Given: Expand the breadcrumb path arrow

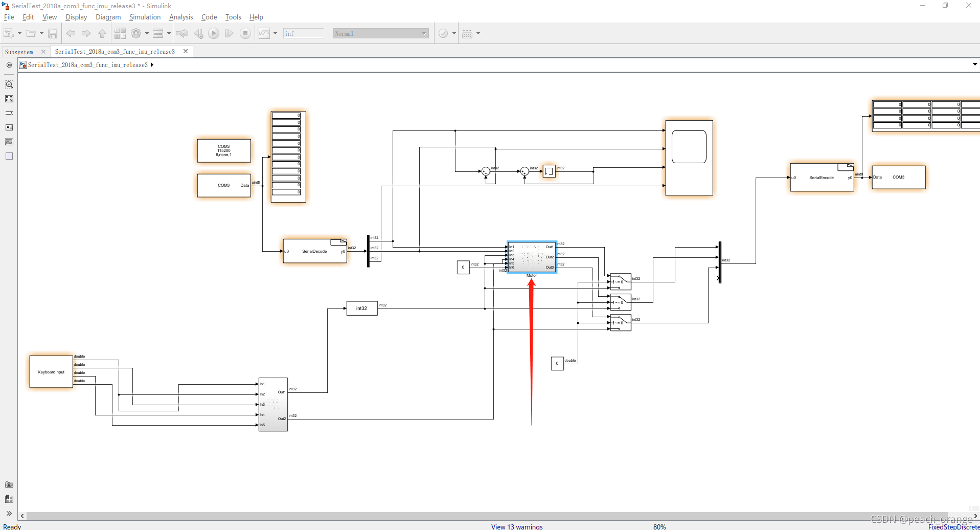Looking at the screenshot, I should coord(152,65).
